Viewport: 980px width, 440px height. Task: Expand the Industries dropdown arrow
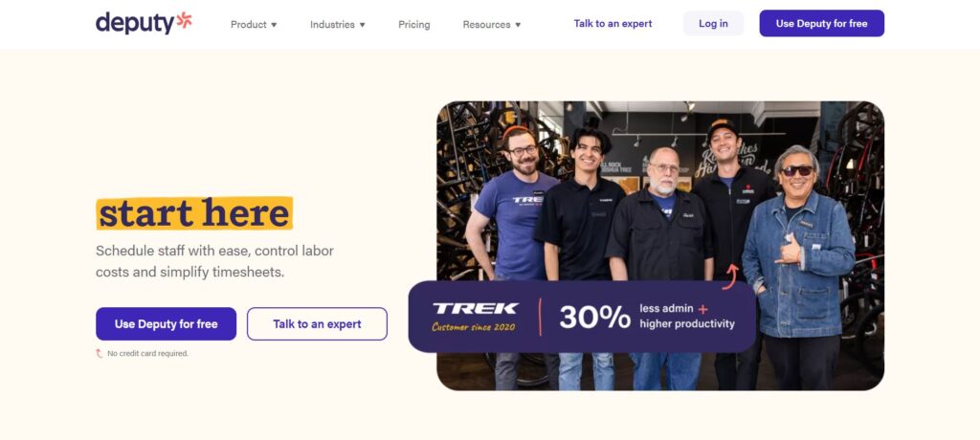tap(362, 25)
